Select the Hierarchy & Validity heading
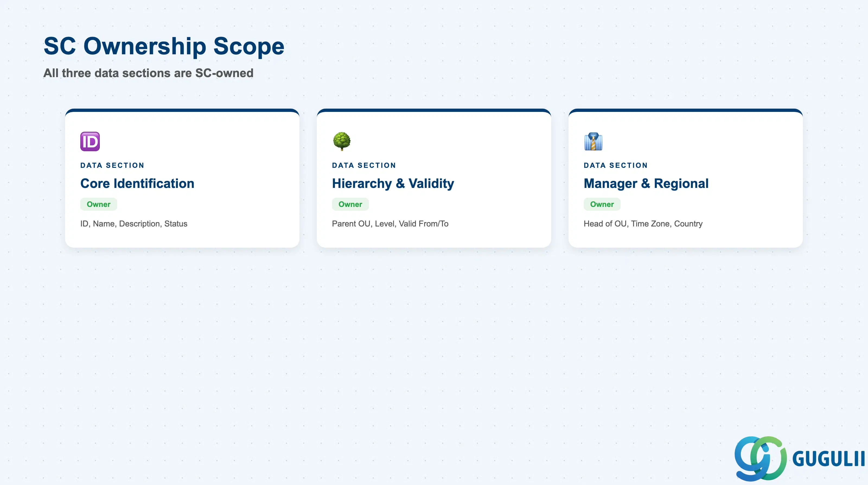The height and width of the screenshot is (485, 868). click(393, 184)
